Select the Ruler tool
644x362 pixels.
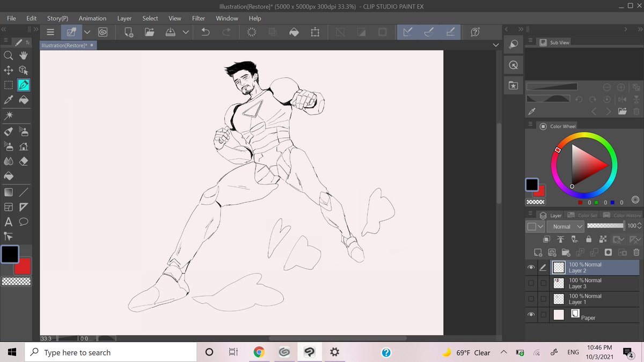pyautogui.click(x=24, y=207)
